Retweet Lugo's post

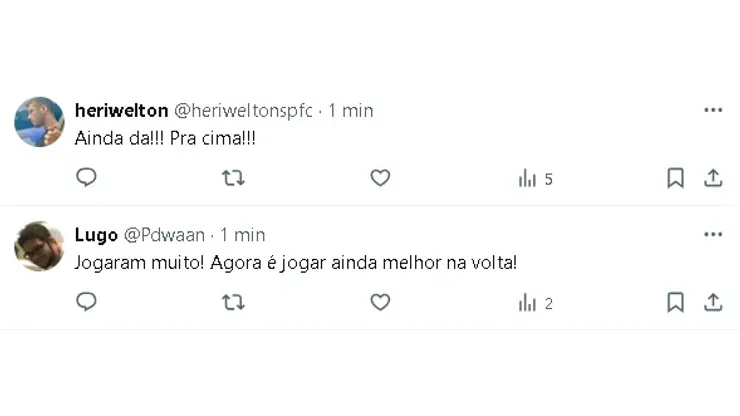(233, 302)
